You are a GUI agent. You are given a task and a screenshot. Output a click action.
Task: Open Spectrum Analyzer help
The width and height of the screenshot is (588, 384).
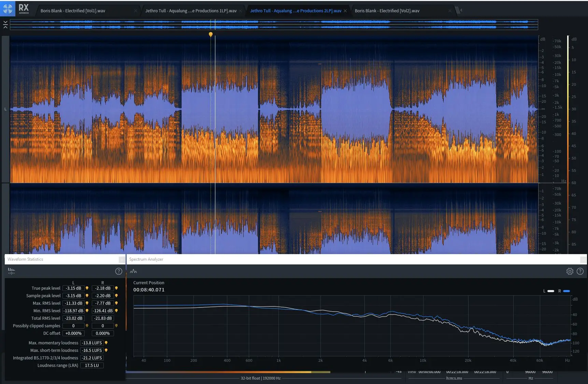(x=580, y=271)
